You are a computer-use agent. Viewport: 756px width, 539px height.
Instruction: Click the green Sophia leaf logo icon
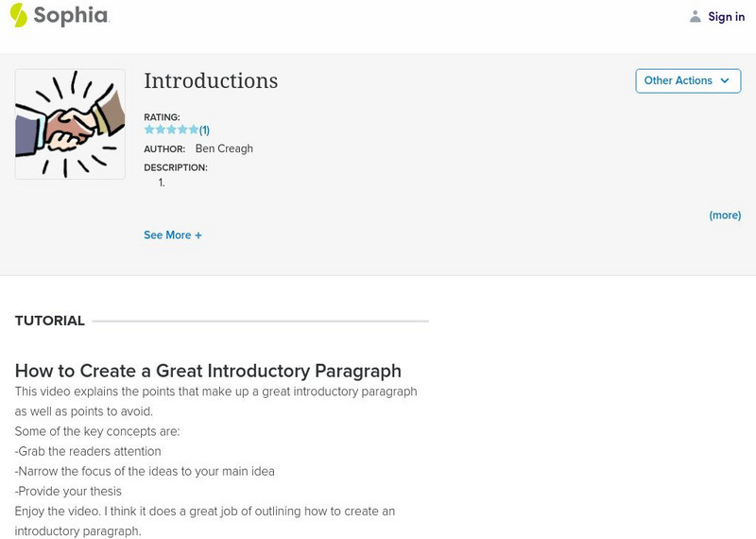(19, 15)
